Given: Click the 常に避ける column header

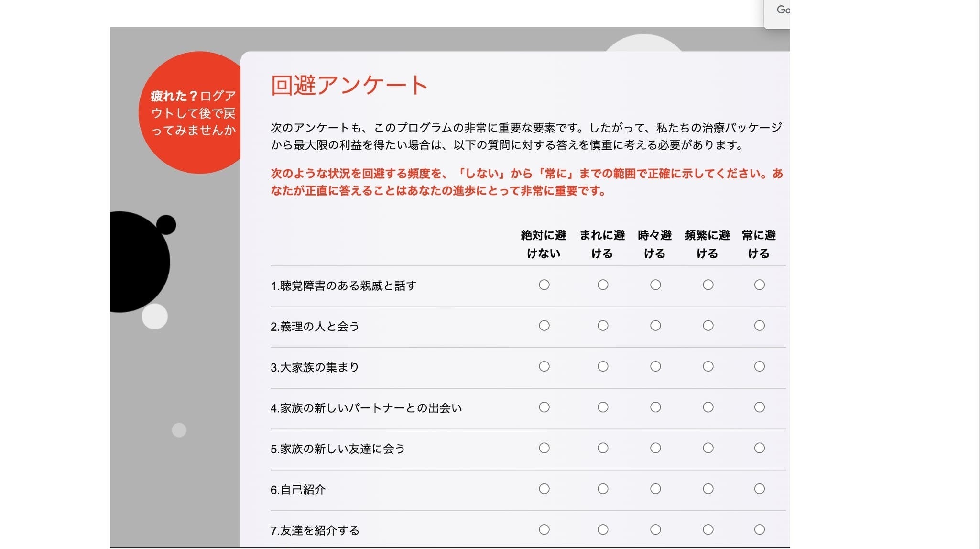Looking at the screenshot, I should point(759,244).
